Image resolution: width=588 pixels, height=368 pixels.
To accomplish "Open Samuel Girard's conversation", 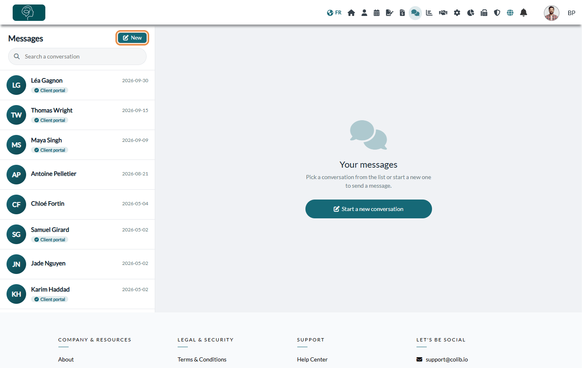I will coord(77,234).
